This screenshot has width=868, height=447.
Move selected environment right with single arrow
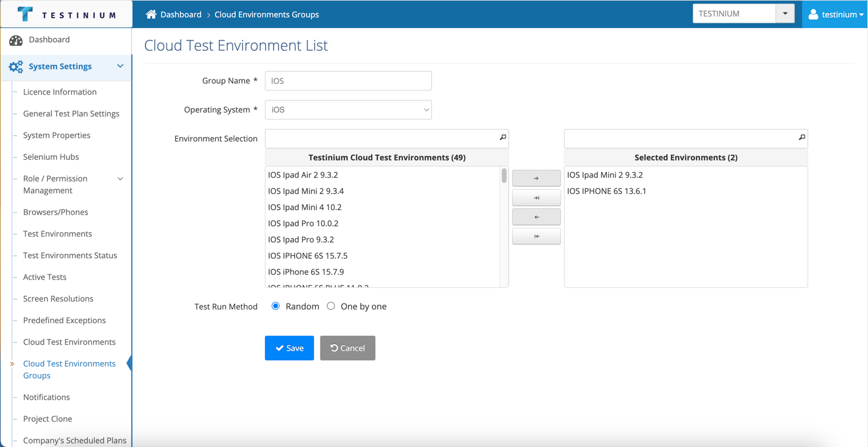(x=536, y=178)
